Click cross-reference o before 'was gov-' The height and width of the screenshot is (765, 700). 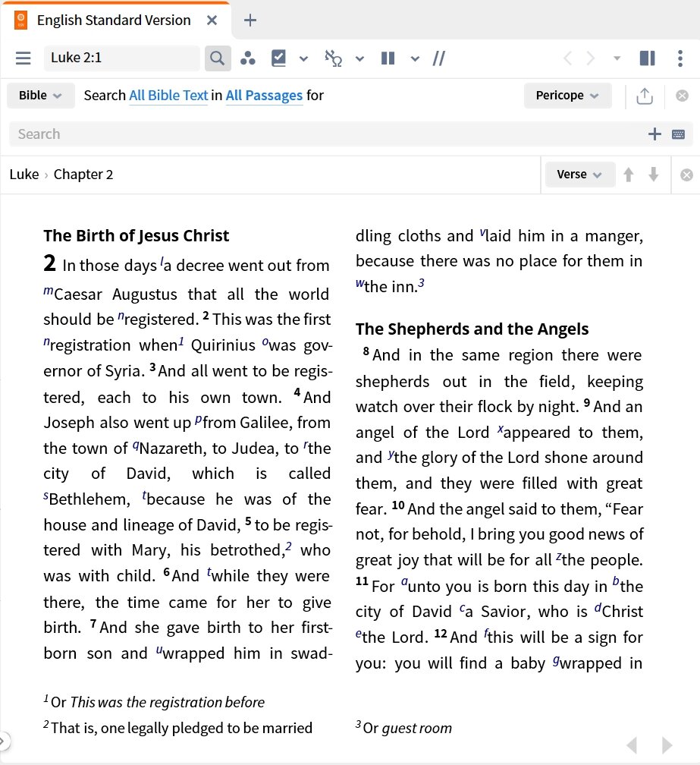[265, 342]
